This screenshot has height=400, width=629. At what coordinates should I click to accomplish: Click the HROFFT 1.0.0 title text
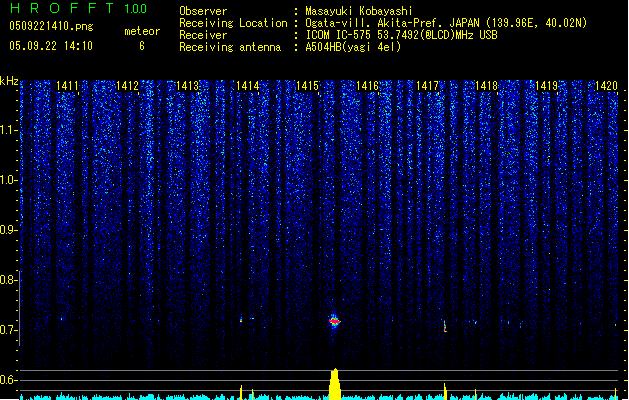79,8
